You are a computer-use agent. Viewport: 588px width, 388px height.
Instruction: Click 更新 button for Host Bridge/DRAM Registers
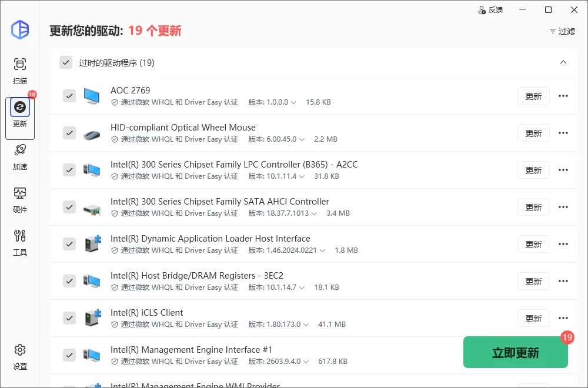pos(533,282)
